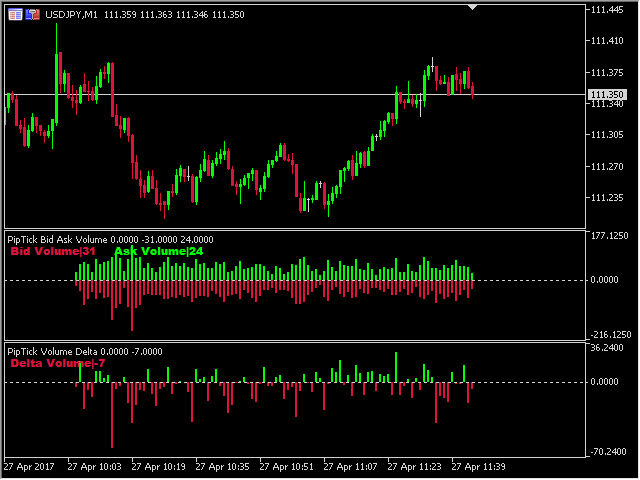Click the 27 Apr 10:51 time label
The height and width of the screenshot is (480, 640).
click(x=287, y=467)
